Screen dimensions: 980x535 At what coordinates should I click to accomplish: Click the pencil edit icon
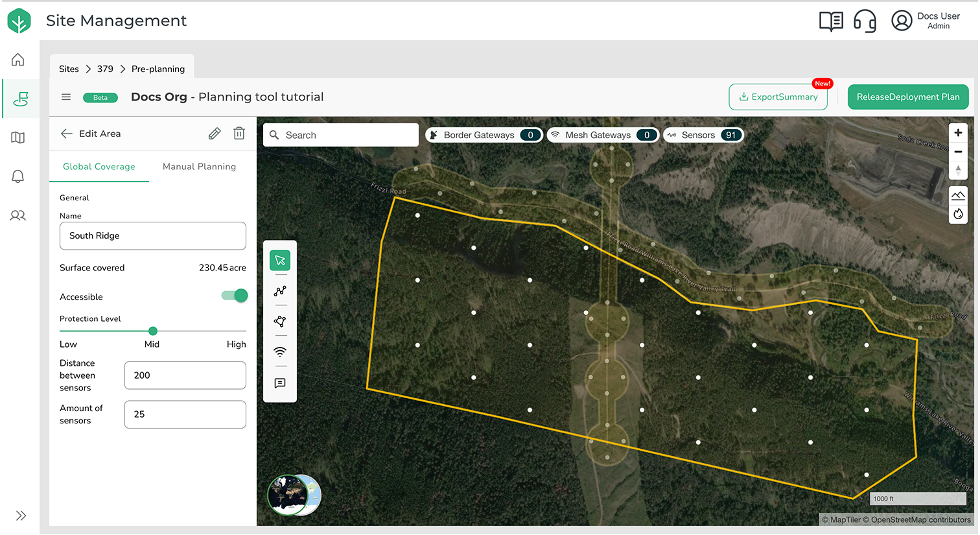click(x=215, y=134)
